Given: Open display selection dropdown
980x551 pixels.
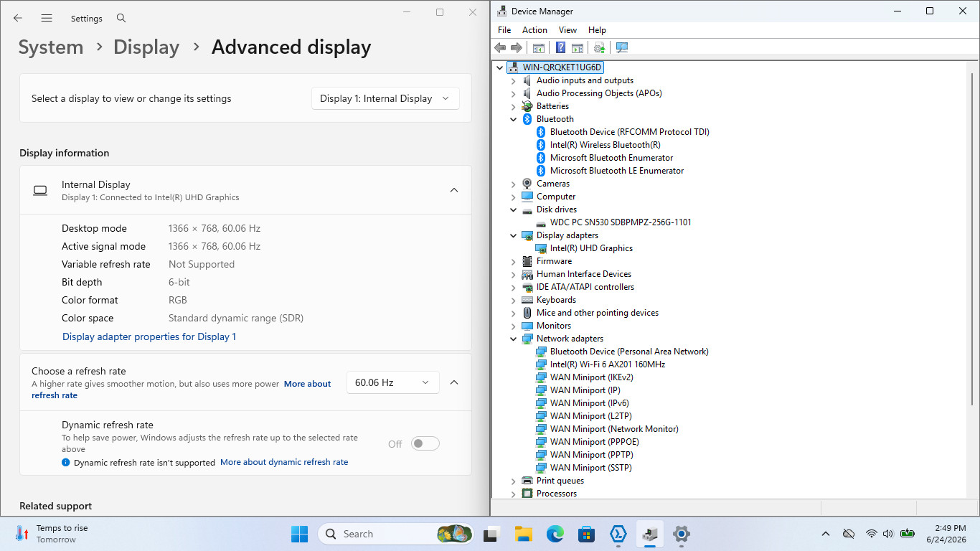Looking at the screenshot, I should coord(385,98).
